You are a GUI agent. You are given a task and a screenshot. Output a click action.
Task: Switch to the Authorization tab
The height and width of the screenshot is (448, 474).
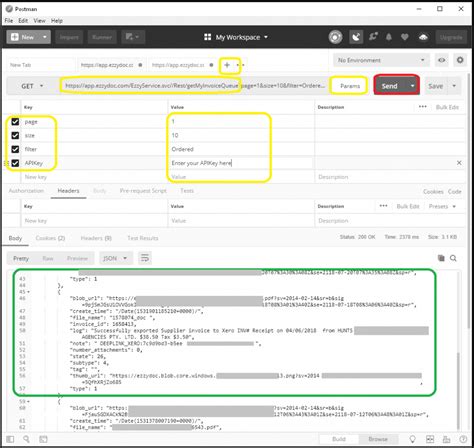pyautogui.click(x=26, y=191)
